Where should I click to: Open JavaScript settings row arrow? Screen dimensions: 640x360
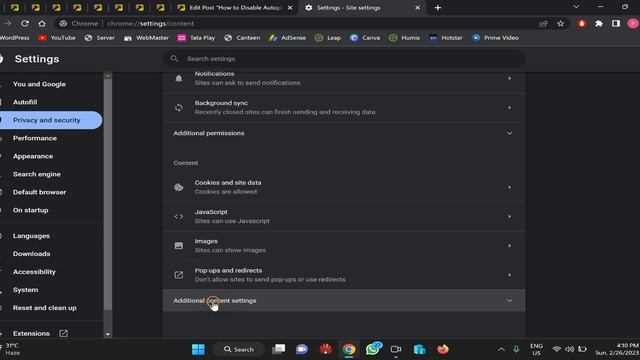coord(509,216)
